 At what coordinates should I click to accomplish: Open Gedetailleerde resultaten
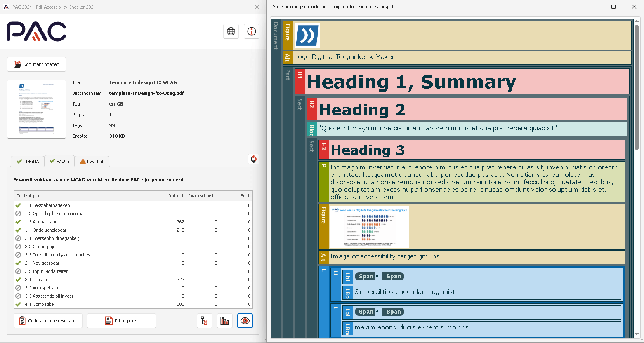[x=48, y=320]
